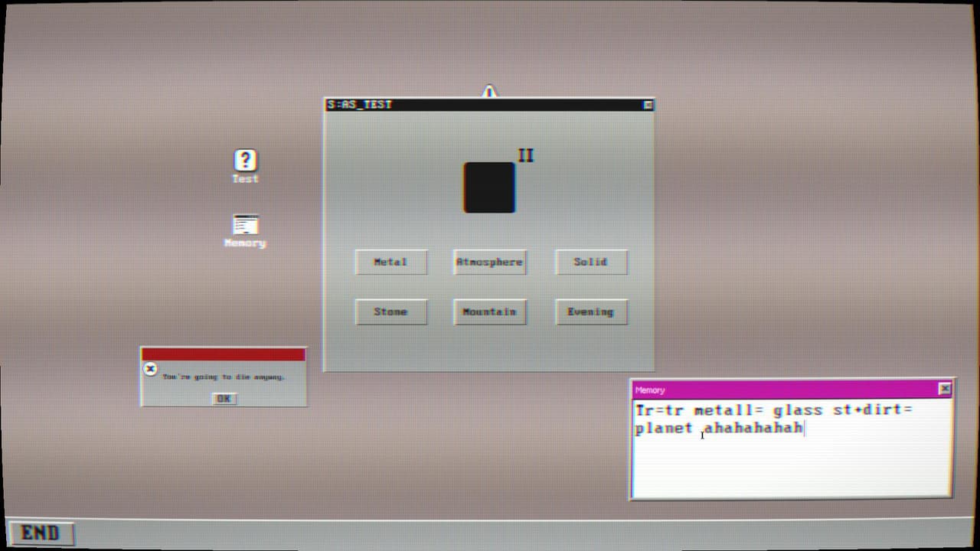
Task: Click the Roman numeral II label
Action: (525, 155)
